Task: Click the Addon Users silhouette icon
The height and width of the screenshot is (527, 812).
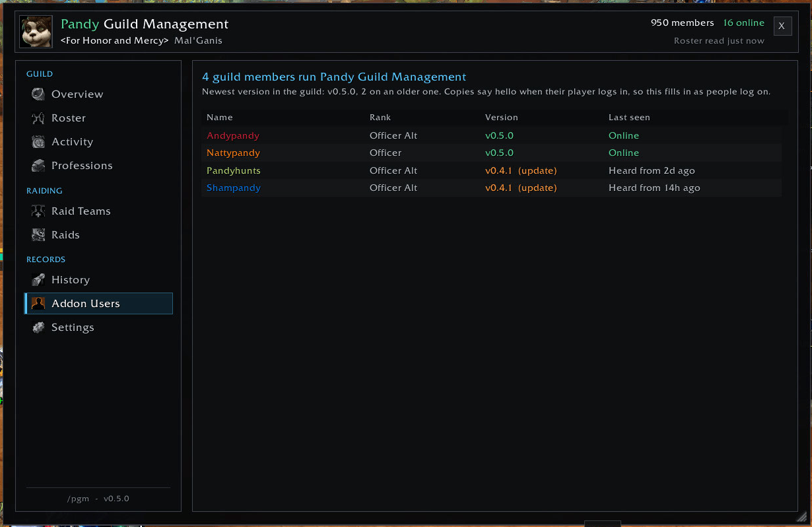Action: pos(38,303)
